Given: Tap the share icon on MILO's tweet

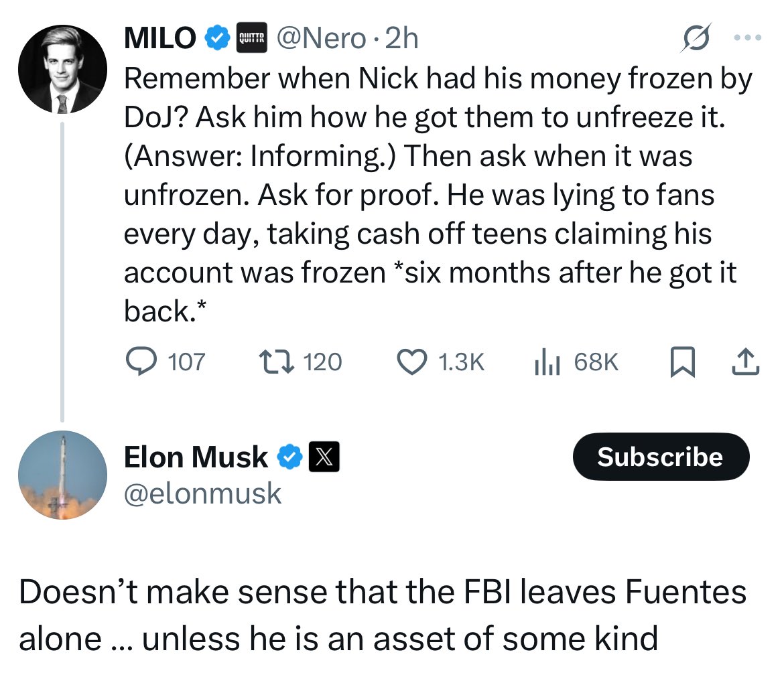Looking at the screenshot, I should click(x=744, y=361).
